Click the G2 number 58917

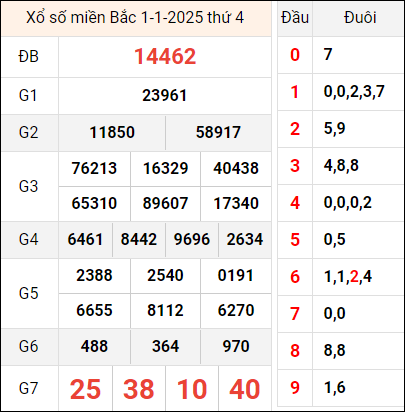[218, 132]
